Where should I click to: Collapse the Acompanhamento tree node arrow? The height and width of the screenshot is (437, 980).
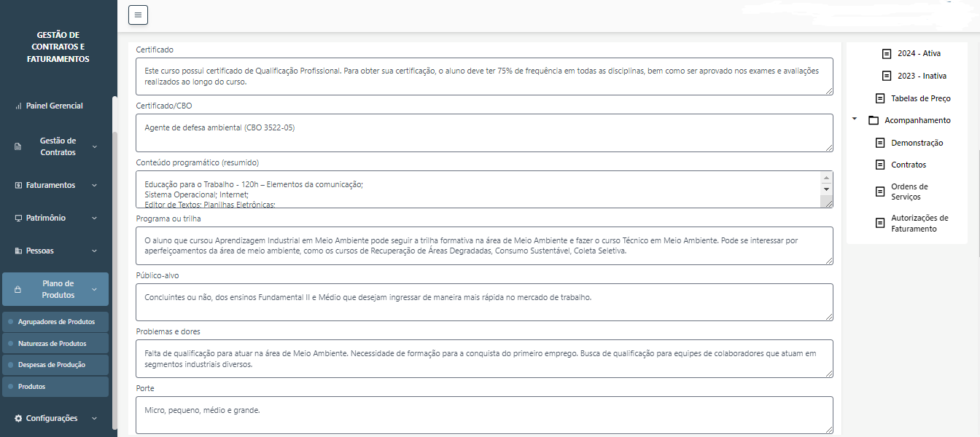click(x=854, y=119)
